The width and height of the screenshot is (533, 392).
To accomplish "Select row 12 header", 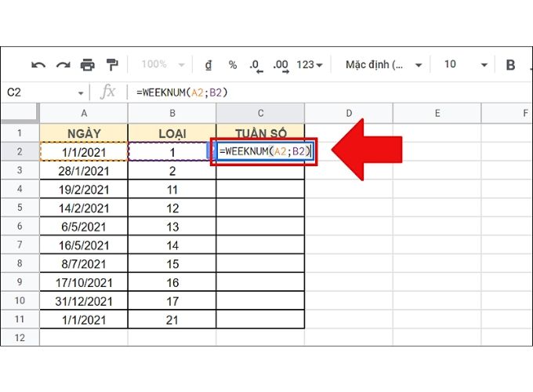I will [20, 338].
